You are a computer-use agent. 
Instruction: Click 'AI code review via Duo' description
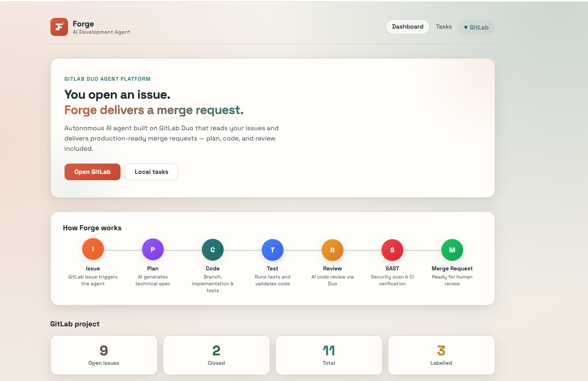point(332,280)
